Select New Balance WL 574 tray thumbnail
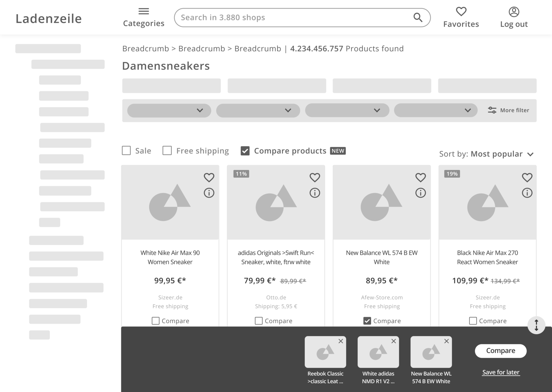The image size is (552, 392). [431, 352]
